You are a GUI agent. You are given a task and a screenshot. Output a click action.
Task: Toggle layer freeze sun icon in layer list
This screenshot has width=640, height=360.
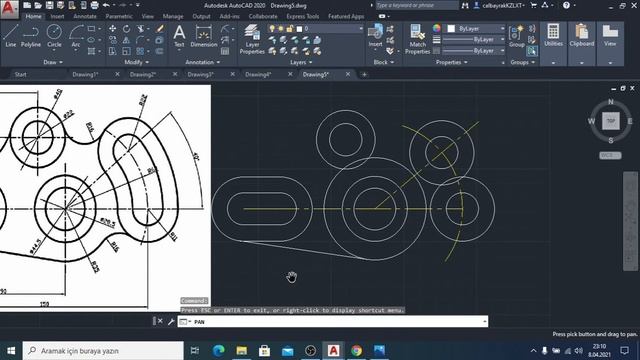coord(281,29)
